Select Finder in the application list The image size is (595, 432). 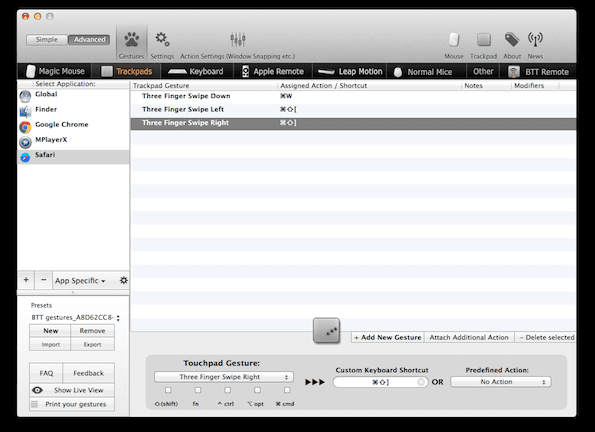(73, 111)
